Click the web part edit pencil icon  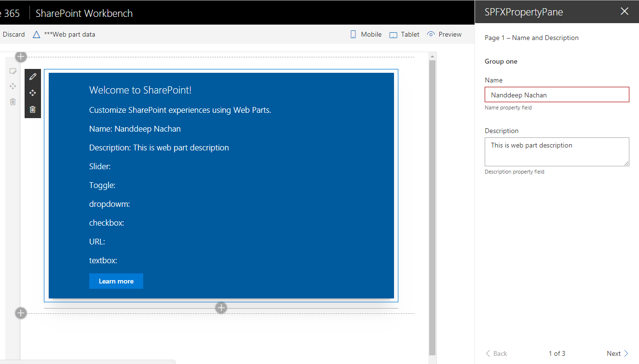pyautogui.click(x=33, y=77)
